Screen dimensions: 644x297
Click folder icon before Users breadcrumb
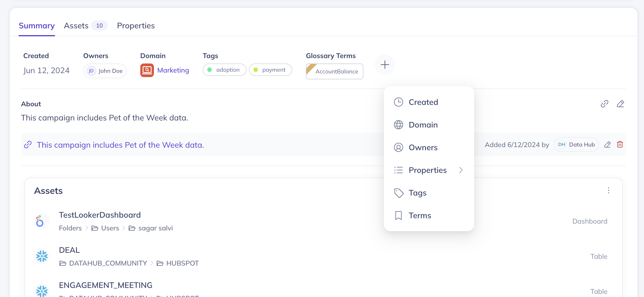point(95,228)
